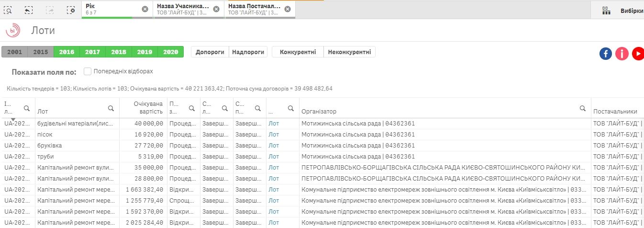This screenshot has height=228, width=644.
Task: Select the пісок lot cell
Action: point(76,135)
